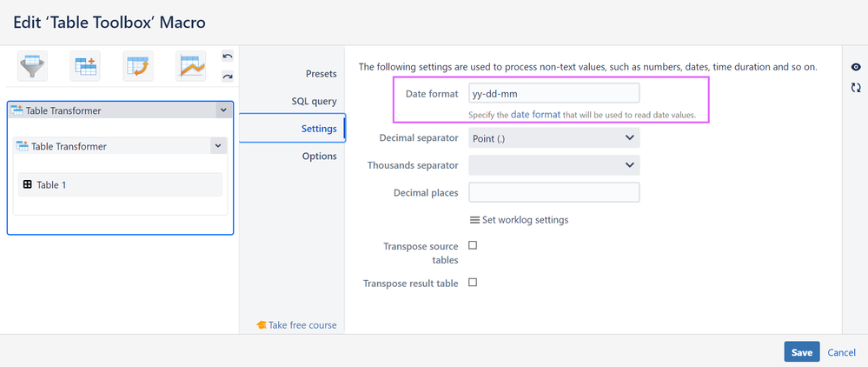This screenshot has width=868, height=367.
Task: Open the Thousands separator dropdown
Action: tap(553, 165)
